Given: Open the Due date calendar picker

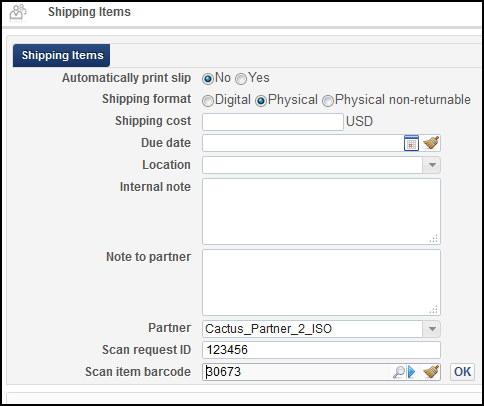Looking at the screenshot, I should (x=411, y=143).
